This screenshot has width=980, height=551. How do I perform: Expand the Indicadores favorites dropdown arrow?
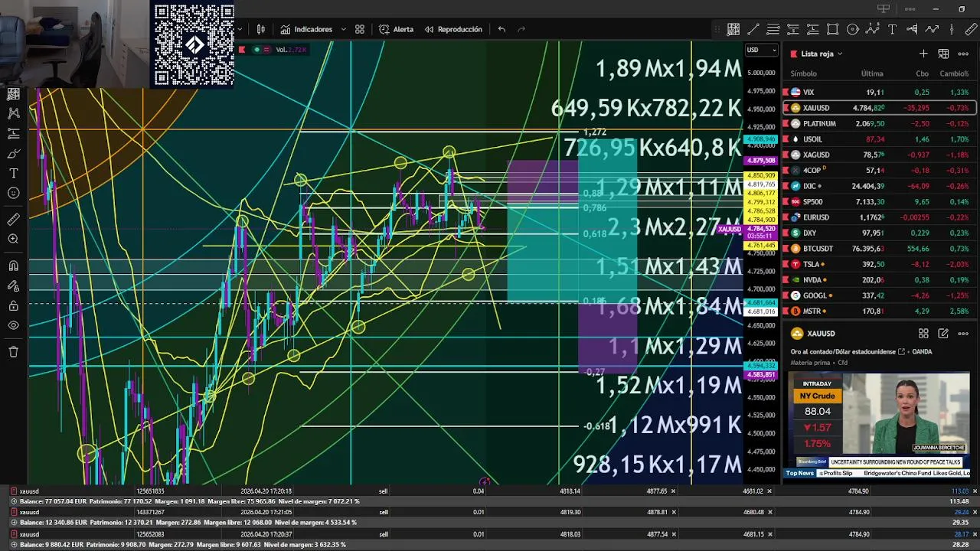click(x=343, y=29)
